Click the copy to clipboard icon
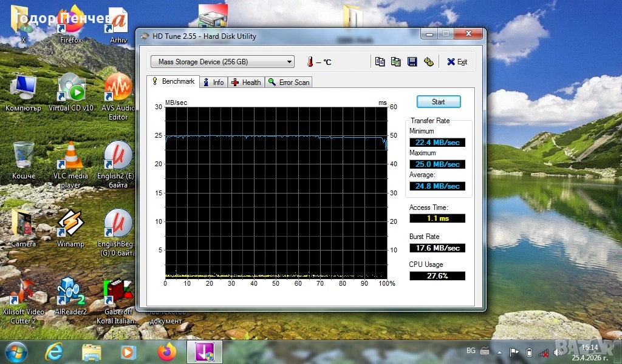 pyautogui.click(x=380, y=62)
